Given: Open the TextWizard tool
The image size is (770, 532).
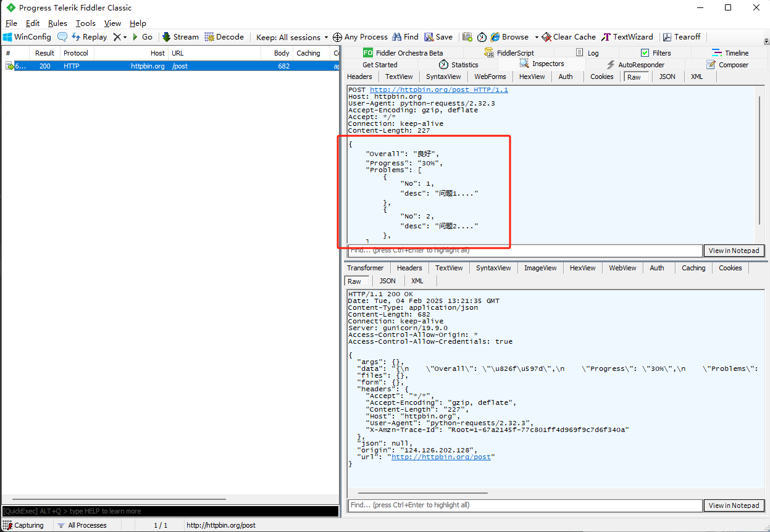Looking at the screenshot, I should 627,37.
